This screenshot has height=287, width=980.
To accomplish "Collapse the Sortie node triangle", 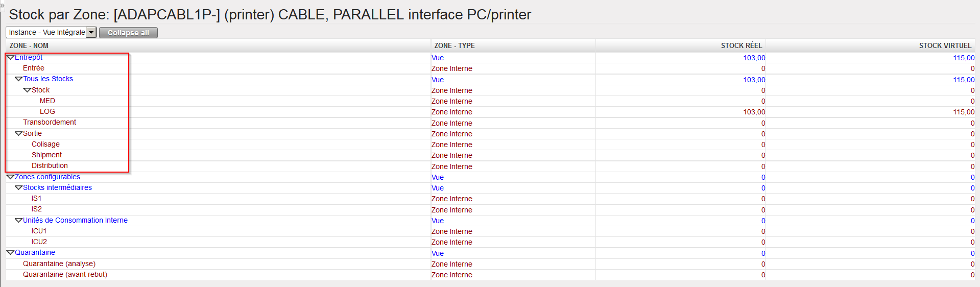I will 18,134.
